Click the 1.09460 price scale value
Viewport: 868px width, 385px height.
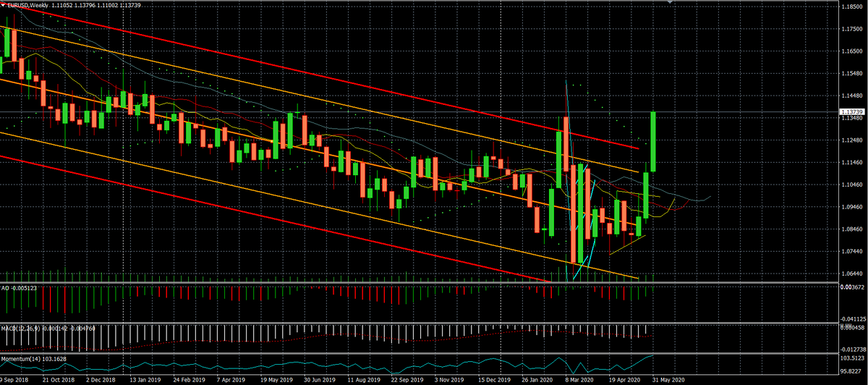tap(852, 206)
